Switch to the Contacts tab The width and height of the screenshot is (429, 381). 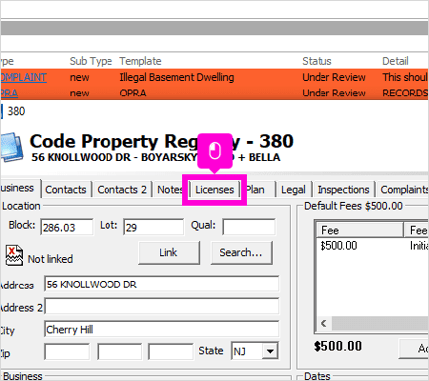click(x=66, y=190)
